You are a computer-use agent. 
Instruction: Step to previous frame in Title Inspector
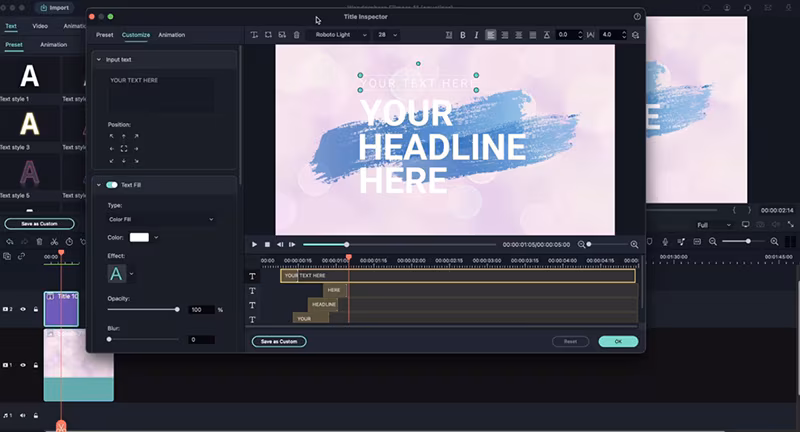[280, 244]
